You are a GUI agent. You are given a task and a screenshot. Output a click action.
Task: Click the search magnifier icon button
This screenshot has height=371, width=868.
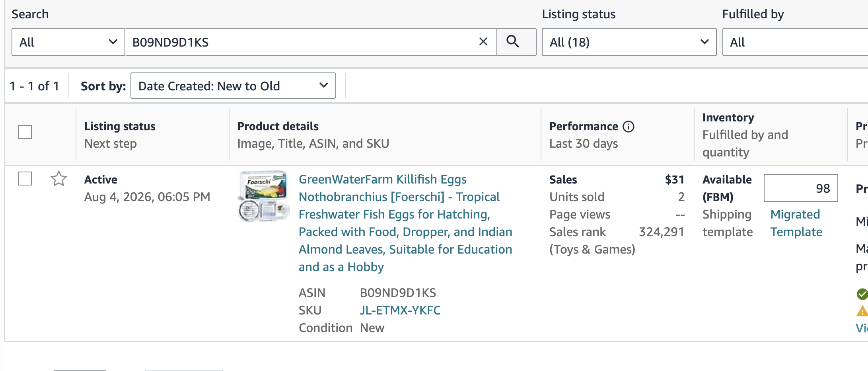pyautogui.click(x=516, y=42)
